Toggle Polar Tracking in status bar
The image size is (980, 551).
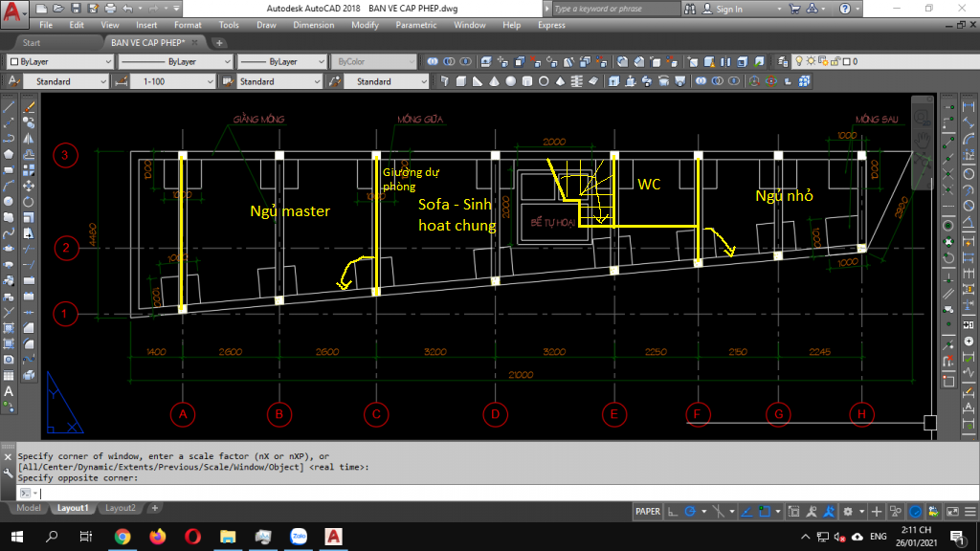click(690, 512)
